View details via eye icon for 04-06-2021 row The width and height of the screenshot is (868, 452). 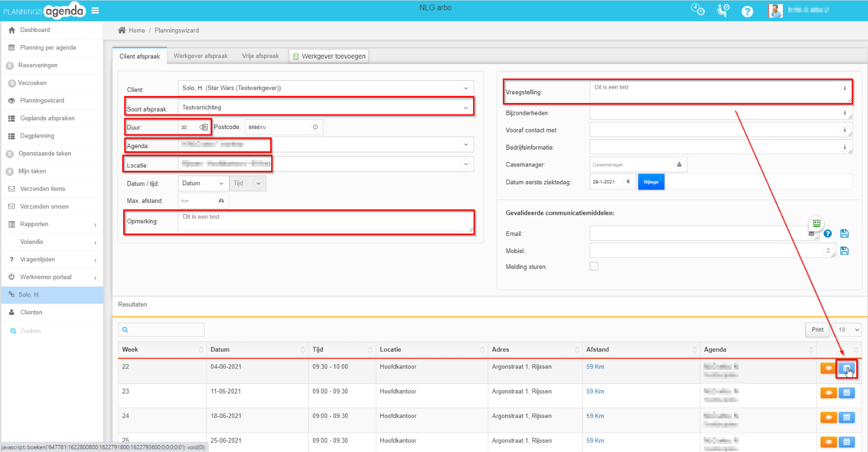click(828, 369)
